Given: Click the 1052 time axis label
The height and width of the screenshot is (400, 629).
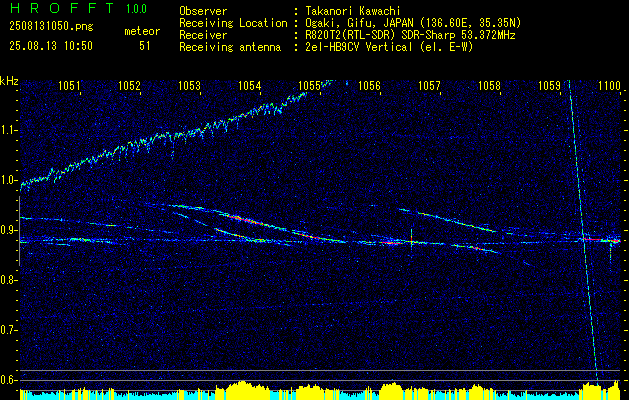Looking at the screenshot, I should [x=129, y=85].
